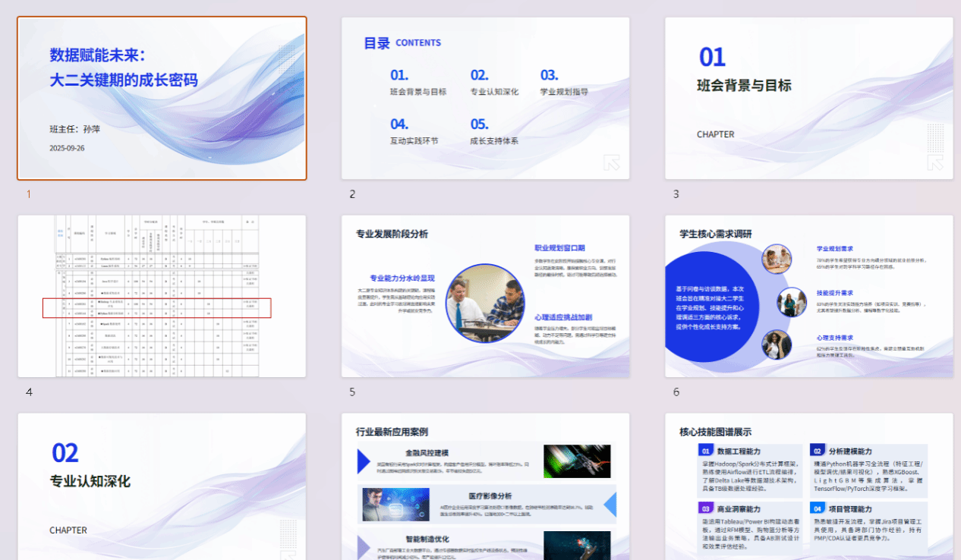Click '04. 互动实践环节' on contents slide
This screenshot has width=961, height=560.
414,131
